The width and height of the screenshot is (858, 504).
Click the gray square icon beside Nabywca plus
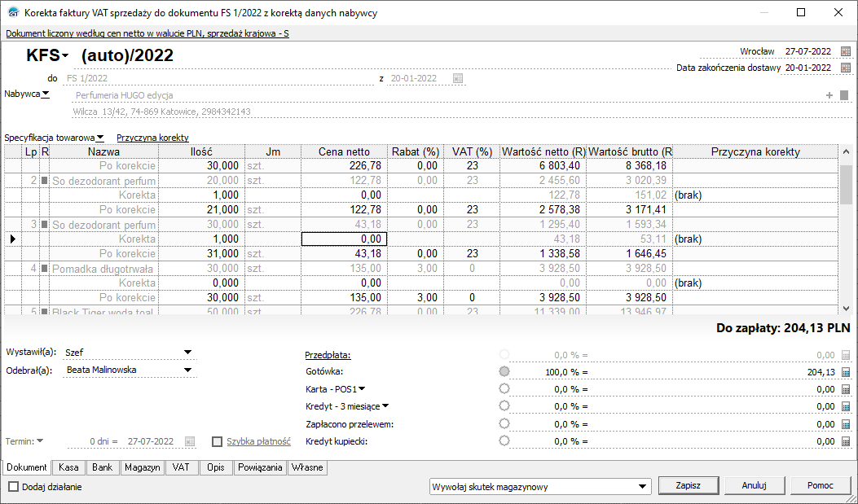pos(844,95)
